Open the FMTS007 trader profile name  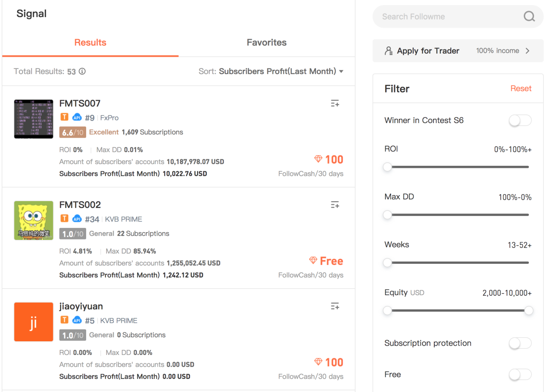tap(80, 103)
